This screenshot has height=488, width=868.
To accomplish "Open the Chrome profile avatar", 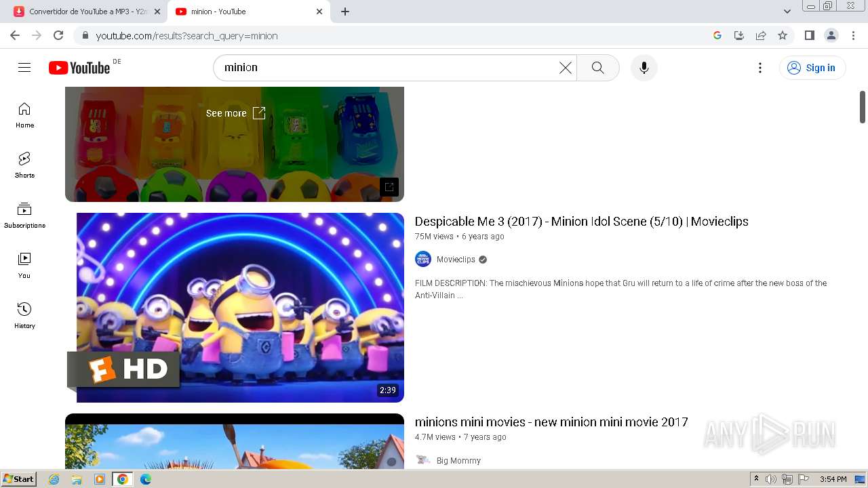I will click(x=831, y=35).
